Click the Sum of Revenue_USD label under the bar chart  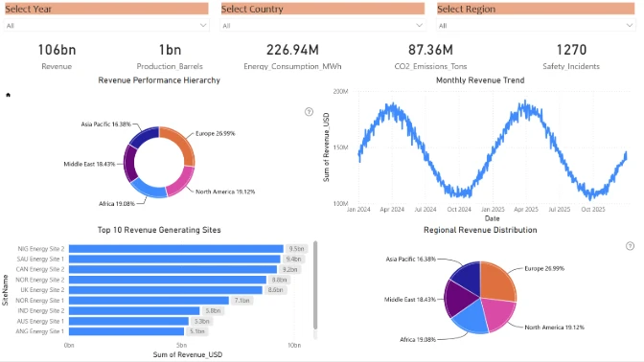tap(188, 354)
